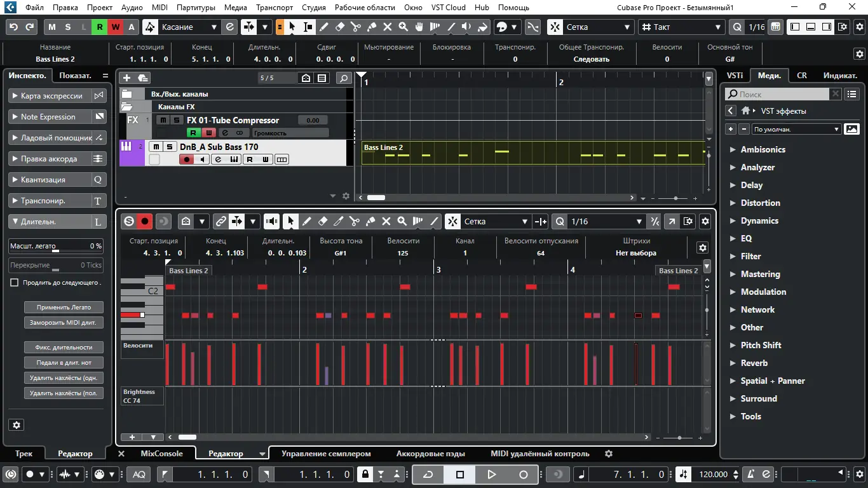Open the inspector settings gear icon
This screenshot has height=488, width=868.
(17, 425)
